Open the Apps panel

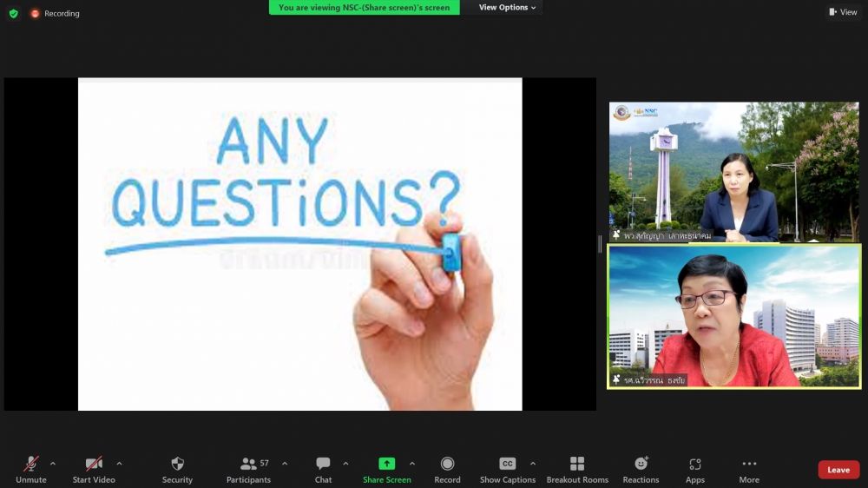coord(694,465)
